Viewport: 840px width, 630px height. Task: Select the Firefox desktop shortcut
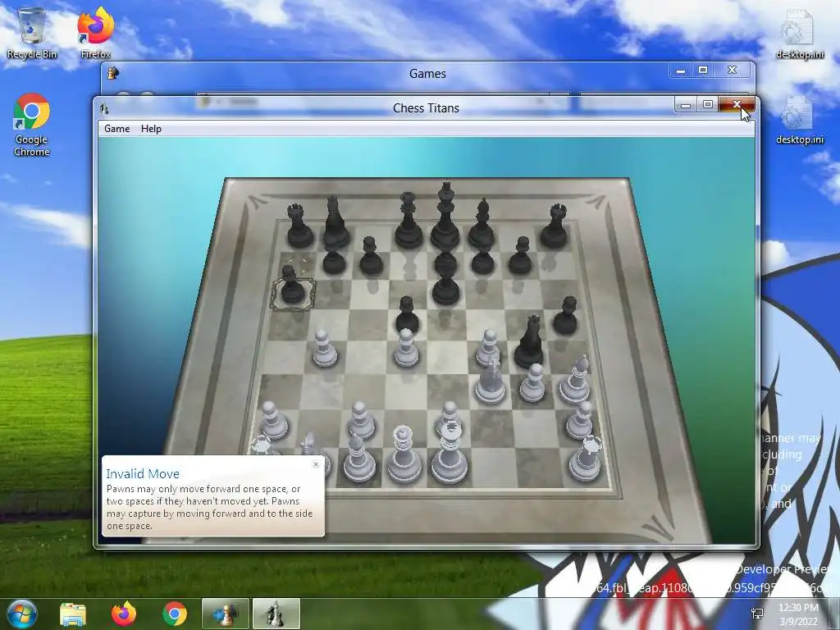[95, 33]
